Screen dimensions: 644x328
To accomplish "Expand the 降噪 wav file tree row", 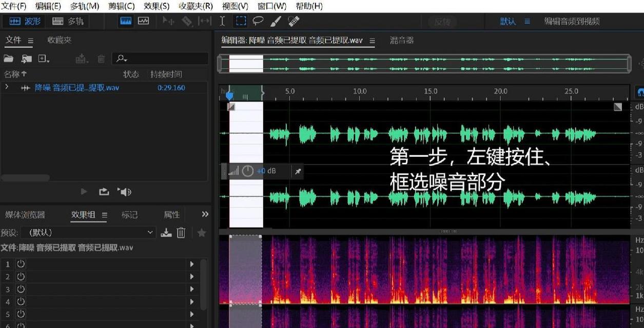I will coord(7,87).
